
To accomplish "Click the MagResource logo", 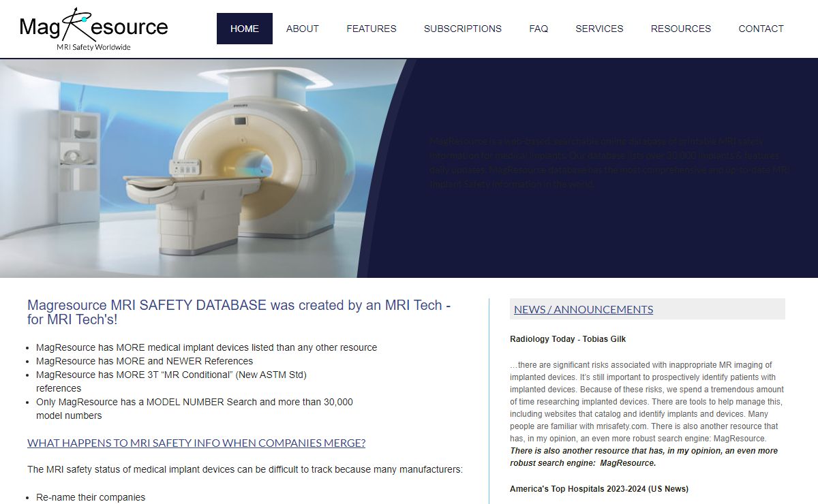I will (x=93, y=29).
